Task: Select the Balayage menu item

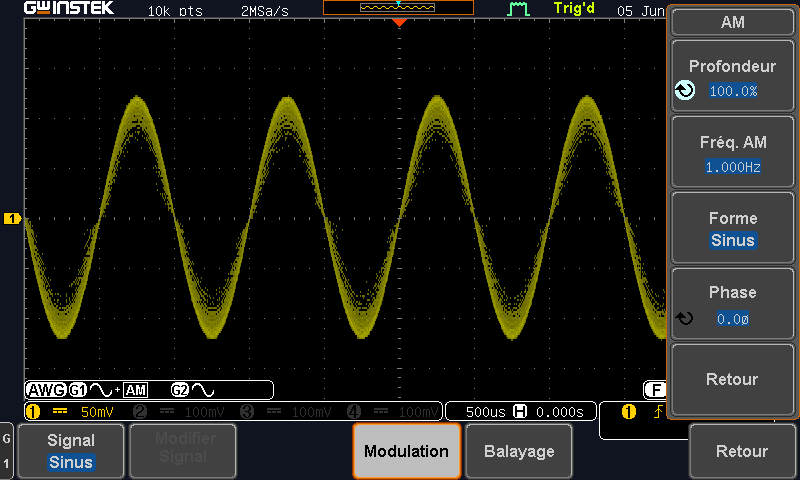Action: tap(519, 451)
